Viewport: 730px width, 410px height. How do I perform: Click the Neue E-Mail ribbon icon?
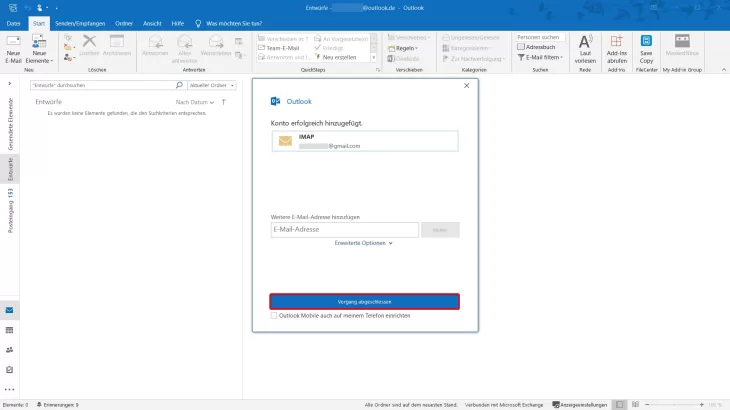(x=13, y=48)
